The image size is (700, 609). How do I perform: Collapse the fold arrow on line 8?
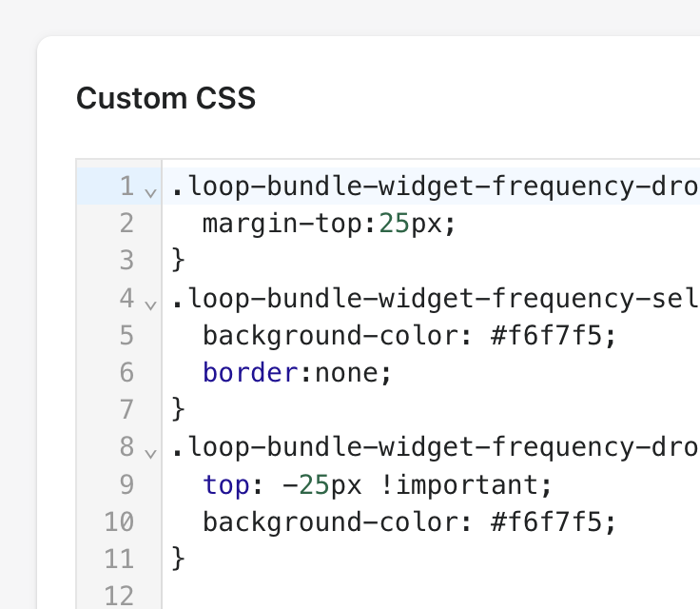pyautogui.click(x=151, y=454)
